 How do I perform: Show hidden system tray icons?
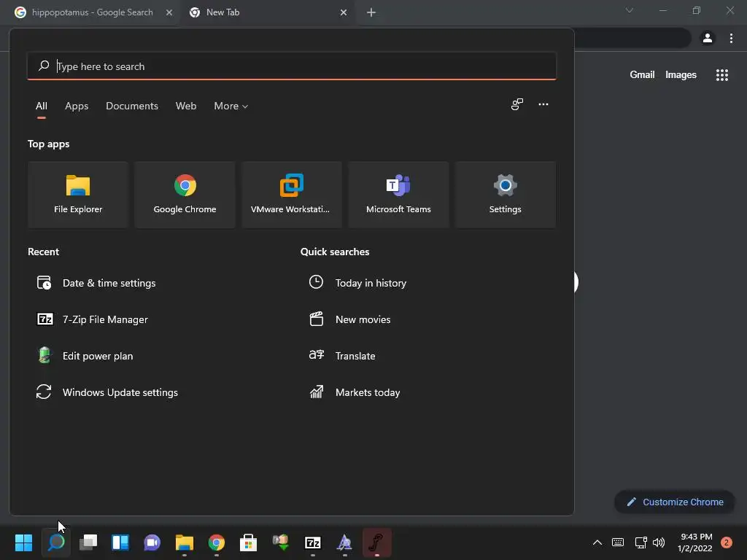597,542
